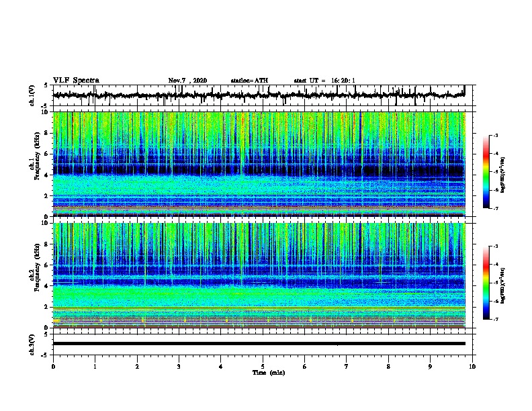Click the "ch.1(V)" waveform axis label
This screenshot has height=411, width=532.
pyautogui.click(x=32, y=95)
